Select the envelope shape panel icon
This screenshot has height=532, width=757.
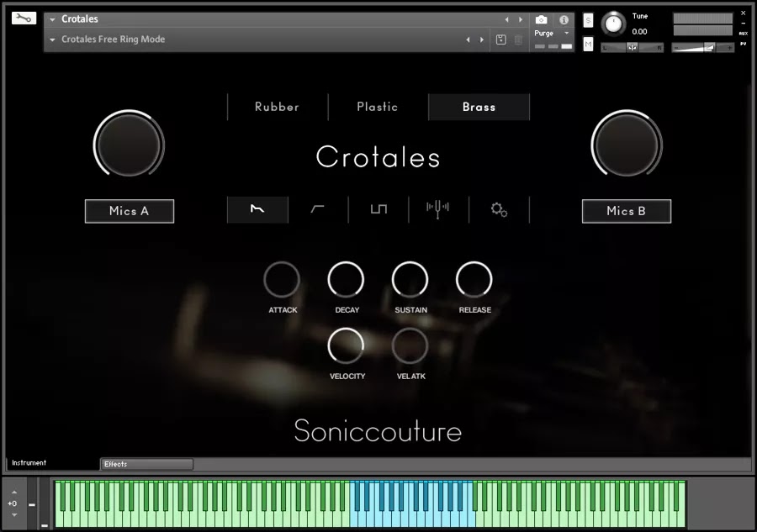[257, 209]
